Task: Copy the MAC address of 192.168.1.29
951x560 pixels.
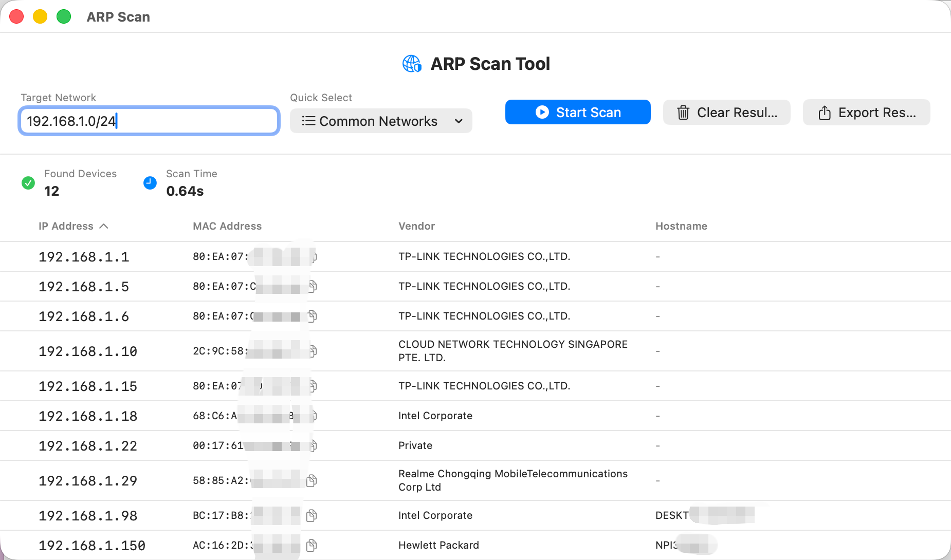Action: [312, 480]
